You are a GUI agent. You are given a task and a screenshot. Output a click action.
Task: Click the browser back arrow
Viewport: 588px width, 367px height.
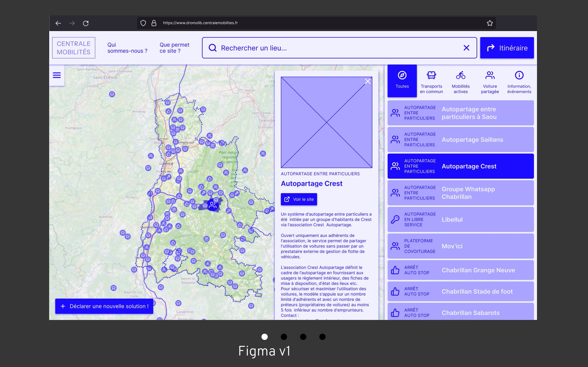(x=58, y=23)
